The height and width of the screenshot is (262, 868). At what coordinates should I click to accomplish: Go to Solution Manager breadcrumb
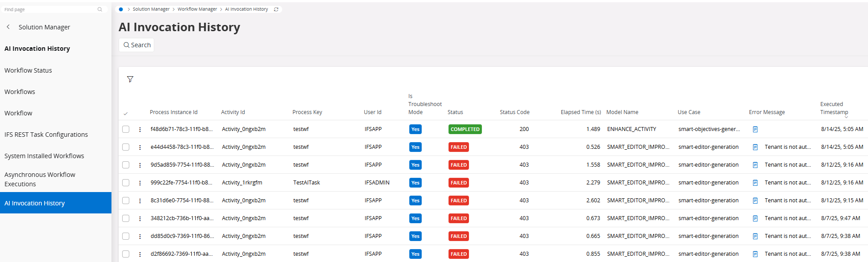pyautogui.click(x=151, y=9)
